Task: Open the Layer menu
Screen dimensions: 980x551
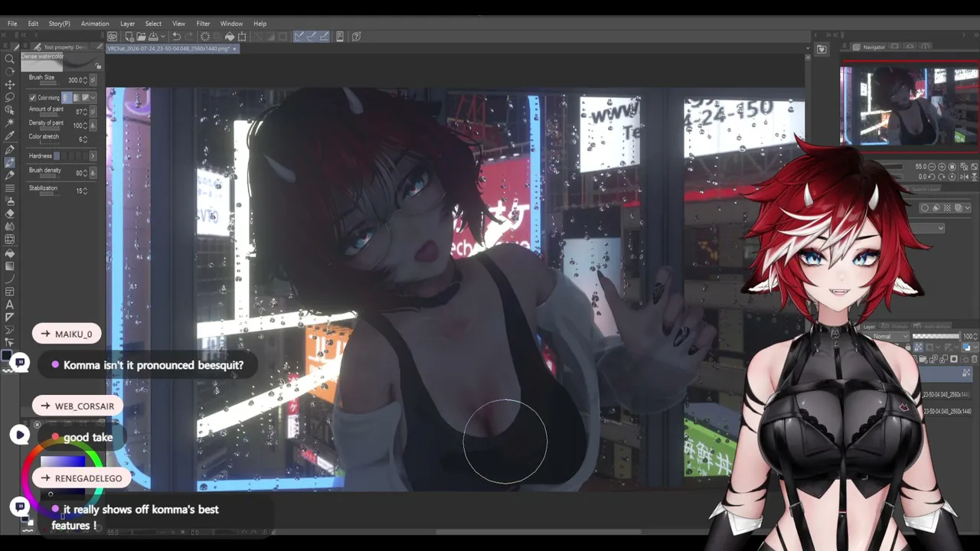Action: tap(127, 24)
